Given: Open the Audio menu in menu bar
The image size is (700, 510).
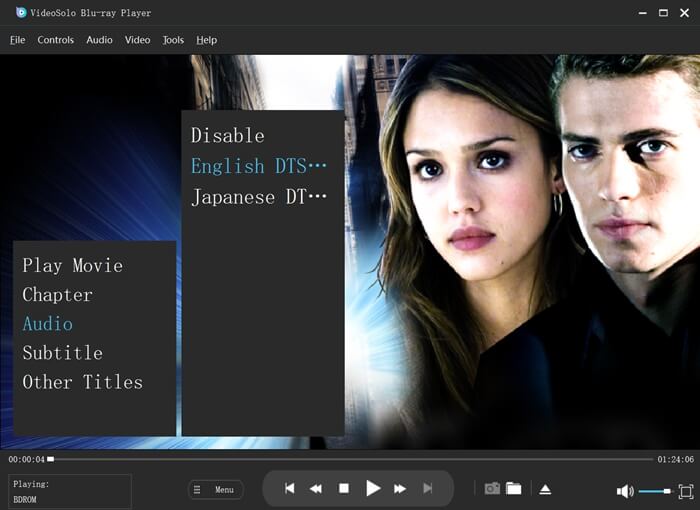Looking at the screenshot, I should pyautogui.click(x=99, y=40).
